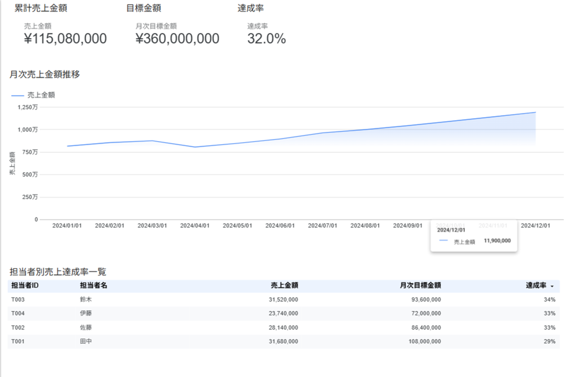Click target amount 108,000,000

click(x=425, y=341)
